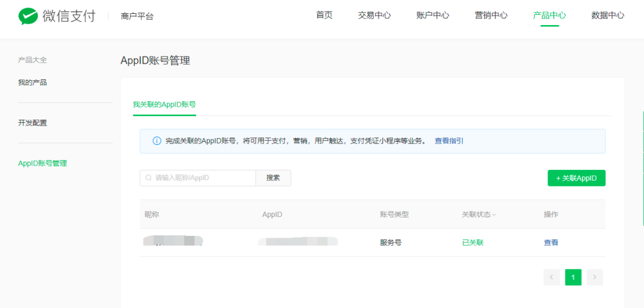The image size is (644, 308).
Task: Switch to 我关联的AppID账号 tab
Action: coord(165,105)
